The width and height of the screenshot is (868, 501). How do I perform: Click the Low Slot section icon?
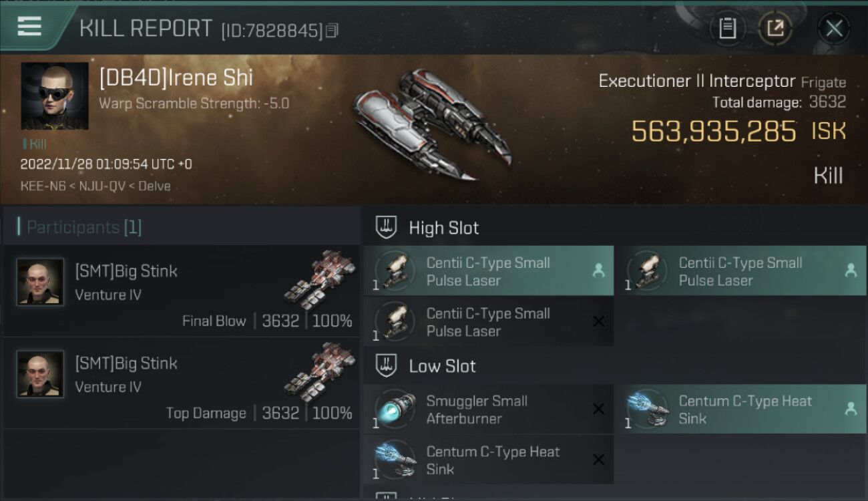point(387,365)
